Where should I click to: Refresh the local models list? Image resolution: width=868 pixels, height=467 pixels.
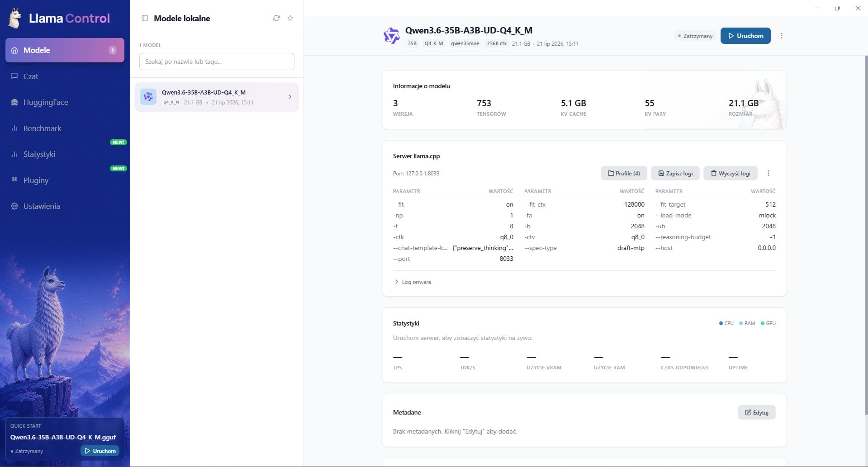(276, 18)
